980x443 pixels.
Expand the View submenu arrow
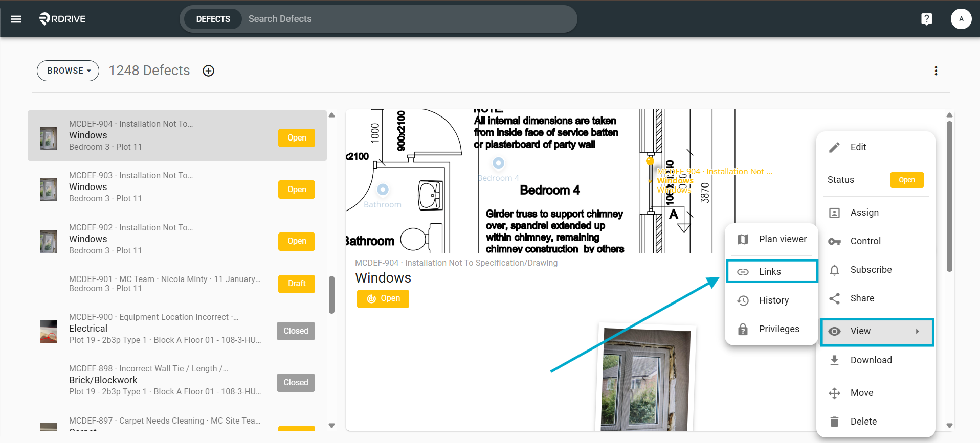coord(918,331)
